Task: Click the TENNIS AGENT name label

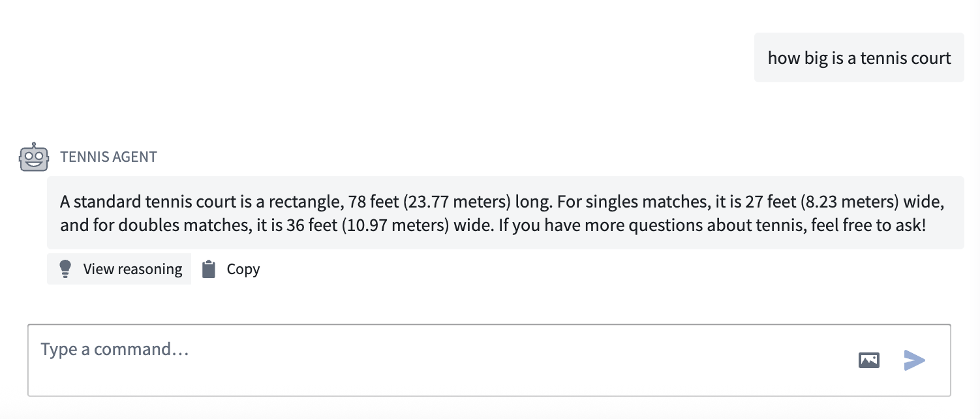Action: [x=108, y=157]
